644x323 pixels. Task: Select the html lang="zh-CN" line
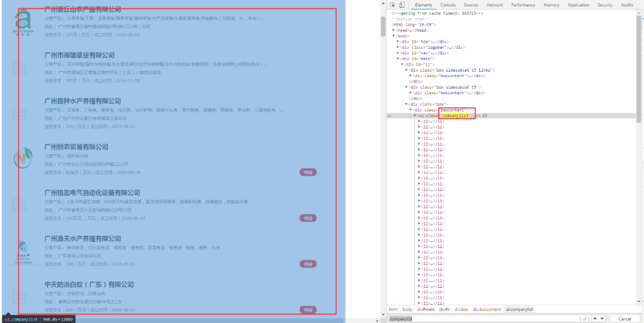coord(413,24)
